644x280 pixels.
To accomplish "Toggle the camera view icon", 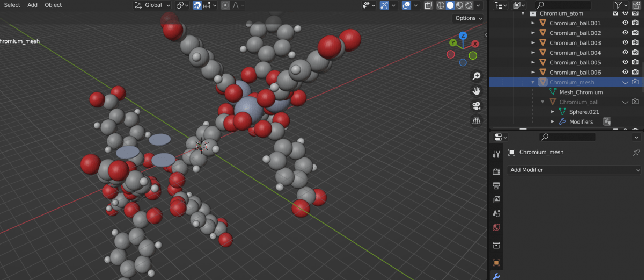I will coord(476,106).
